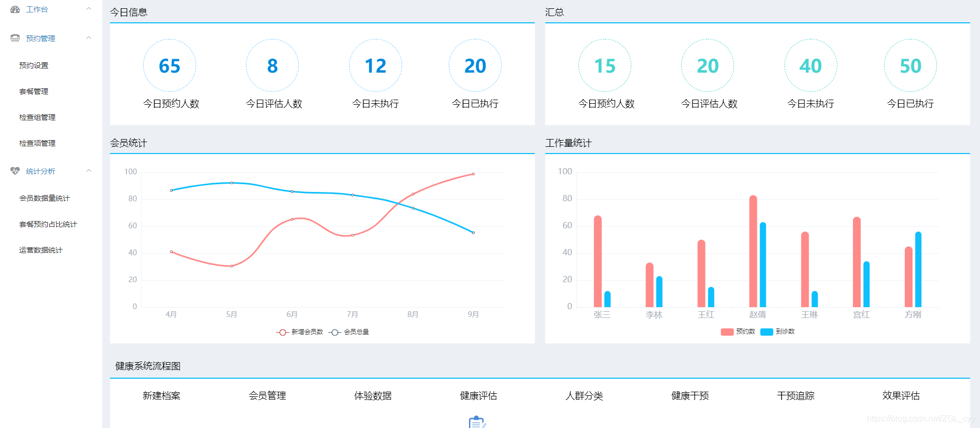Click the 统计分析 heart icon

[15, 171]
